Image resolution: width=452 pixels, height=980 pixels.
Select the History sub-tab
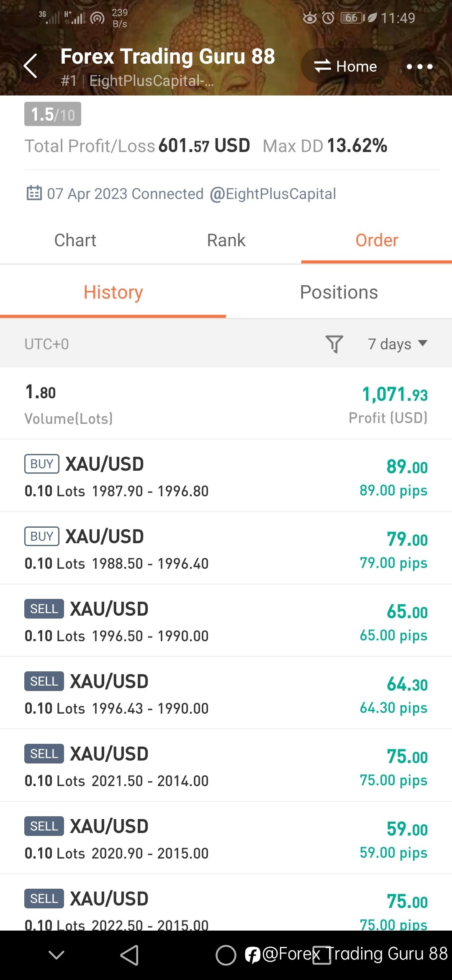pyautogui.click(x=113, y=292)
